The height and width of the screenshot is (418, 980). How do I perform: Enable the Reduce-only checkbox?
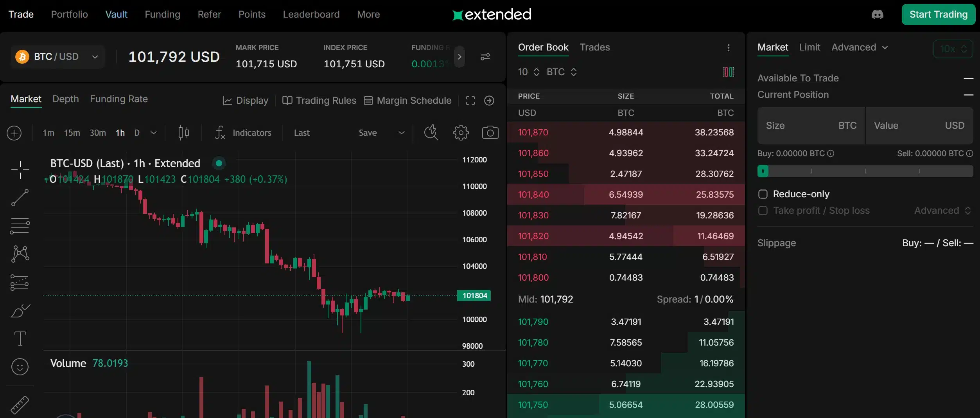pos(763,194)
